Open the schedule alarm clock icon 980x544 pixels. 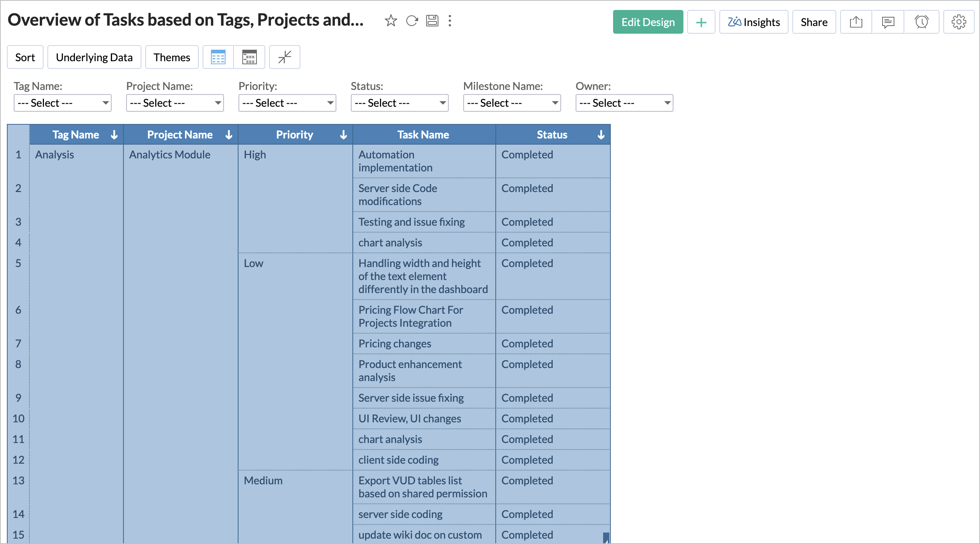[921, 22]
